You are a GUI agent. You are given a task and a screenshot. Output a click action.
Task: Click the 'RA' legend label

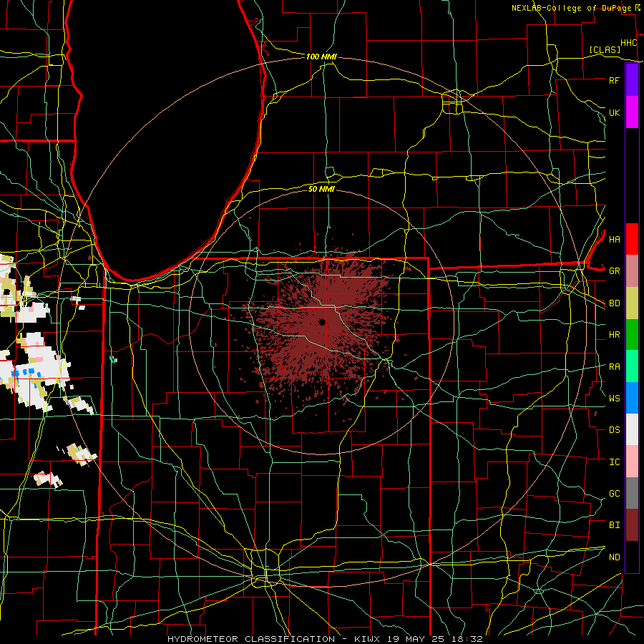[614, 367]
